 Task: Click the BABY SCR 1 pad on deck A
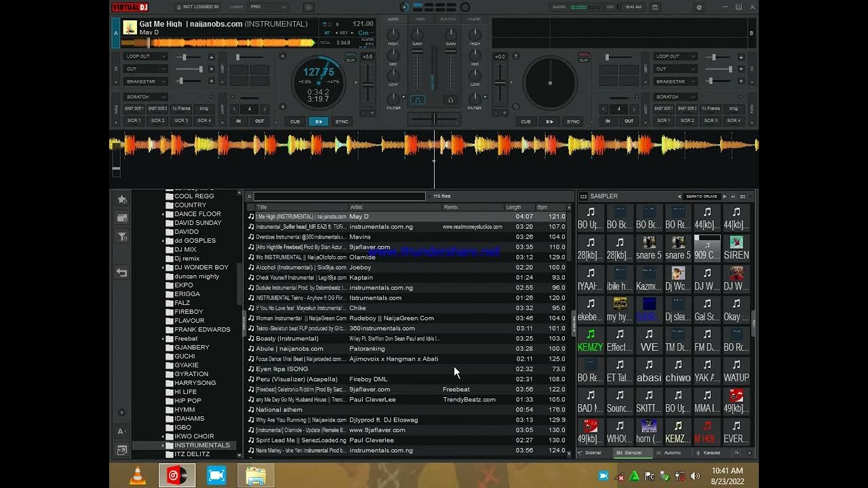(134, 108)
